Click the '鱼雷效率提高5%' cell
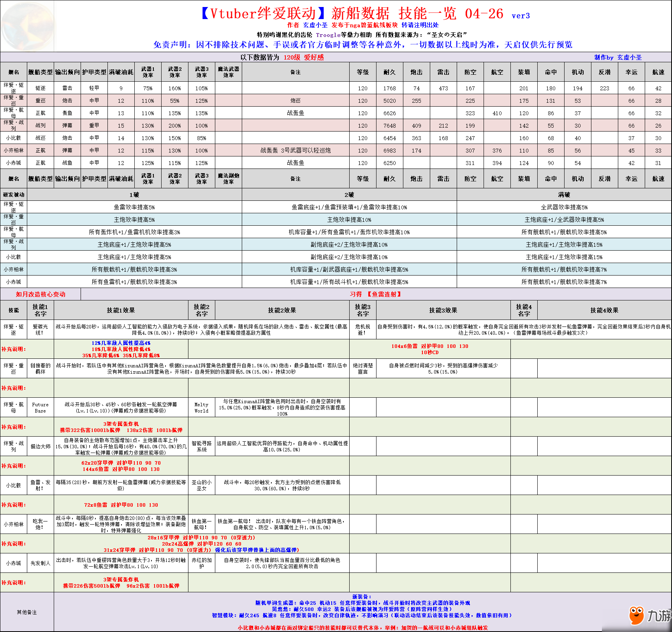Screen dimensions: 672x632 point(134,207)
